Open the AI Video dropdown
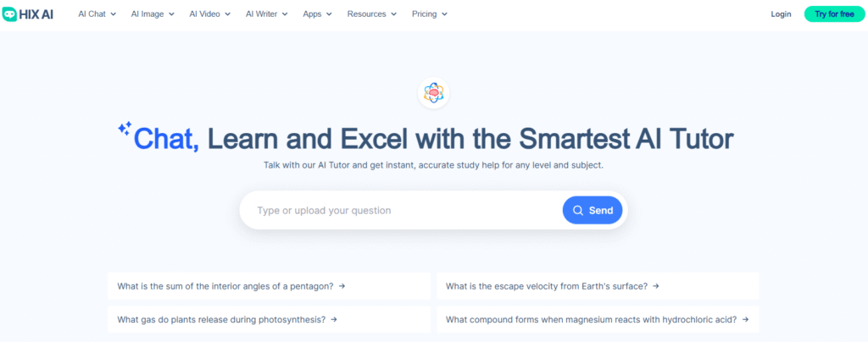 210,14
